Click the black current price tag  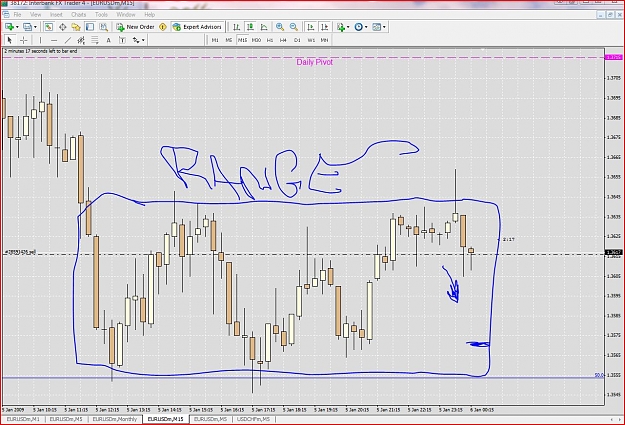(613, 252)
